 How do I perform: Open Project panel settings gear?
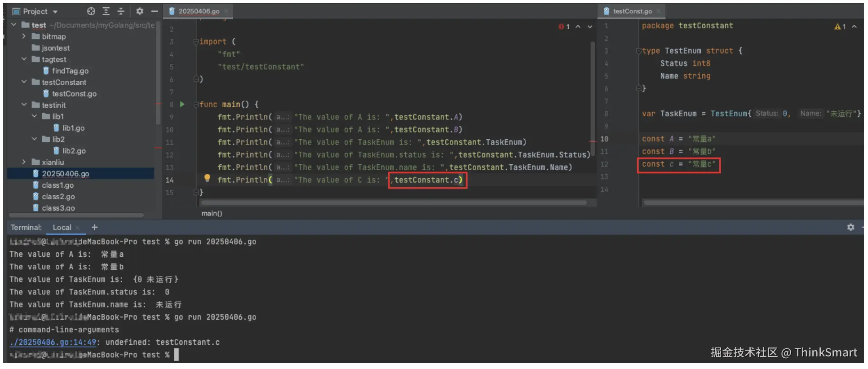pos(140,11)
